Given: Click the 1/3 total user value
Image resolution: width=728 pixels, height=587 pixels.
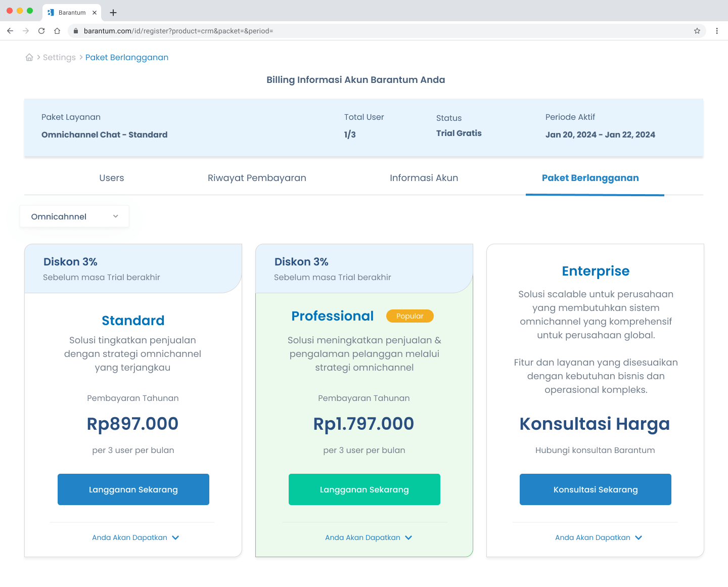Looking at the screenshot, I should 350,135.
